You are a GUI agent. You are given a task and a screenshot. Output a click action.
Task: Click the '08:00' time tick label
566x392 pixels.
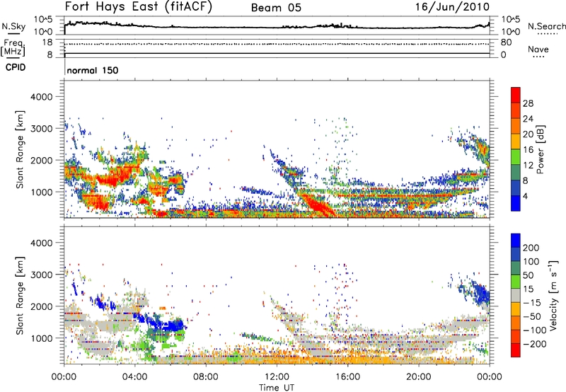coord(206,377)
